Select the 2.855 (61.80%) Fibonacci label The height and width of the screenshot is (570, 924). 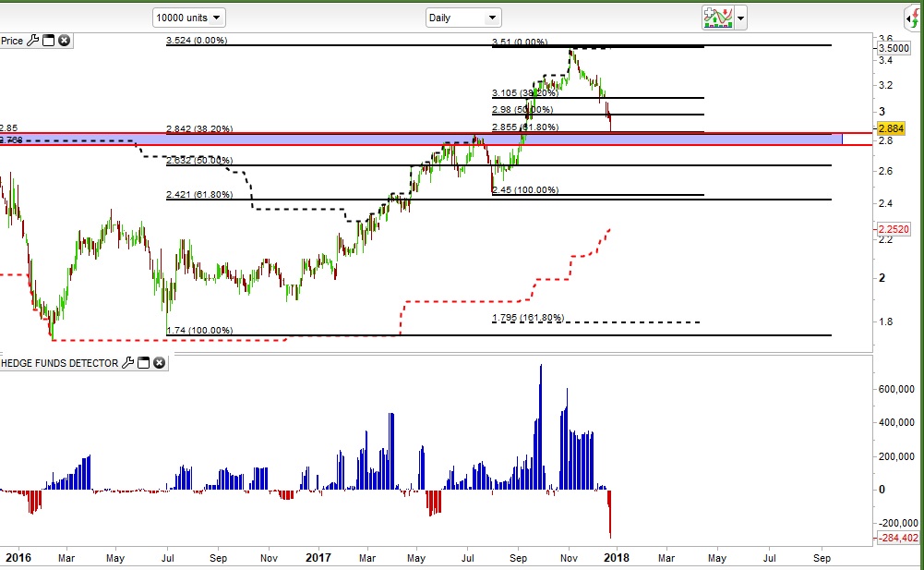525,127
